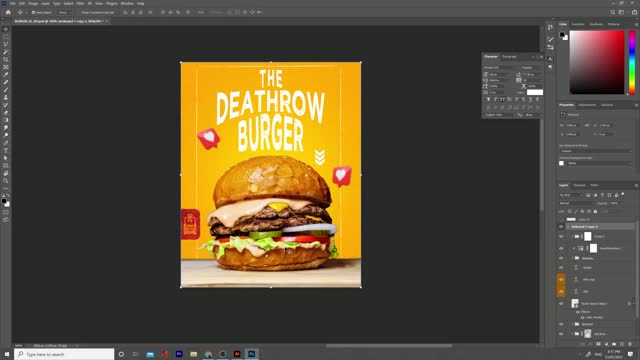This screenshot has width=640, height=360.
Task: Open the font style Regular dropdown
Action: click(531, 67)
